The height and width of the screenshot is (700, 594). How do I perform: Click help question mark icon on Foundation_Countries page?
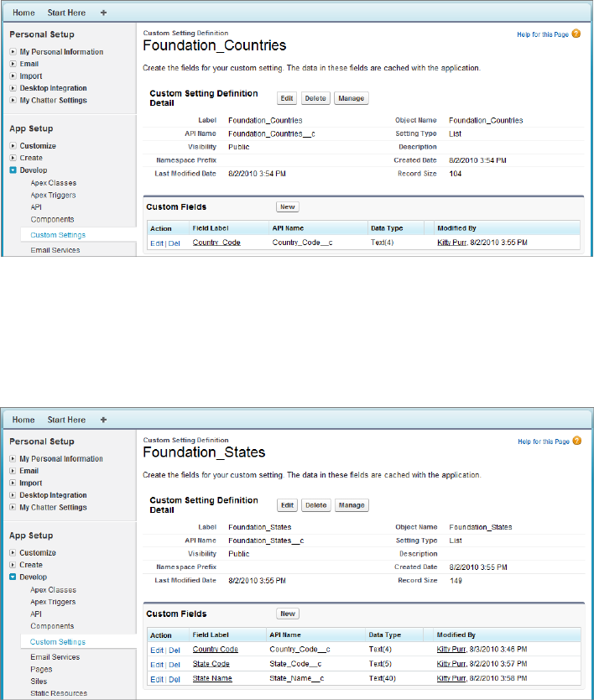tap(576, 34)
